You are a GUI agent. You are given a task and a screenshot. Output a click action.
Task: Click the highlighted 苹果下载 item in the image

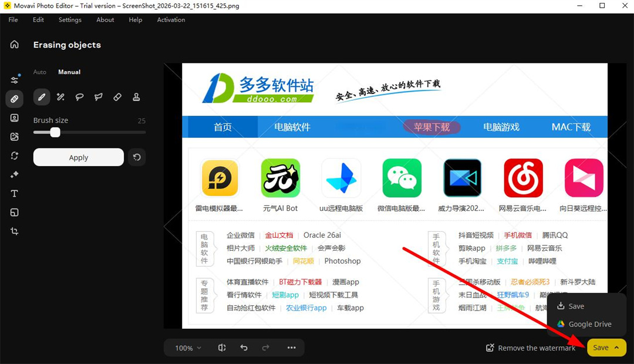pyautogui.click(x=432, y=127)
